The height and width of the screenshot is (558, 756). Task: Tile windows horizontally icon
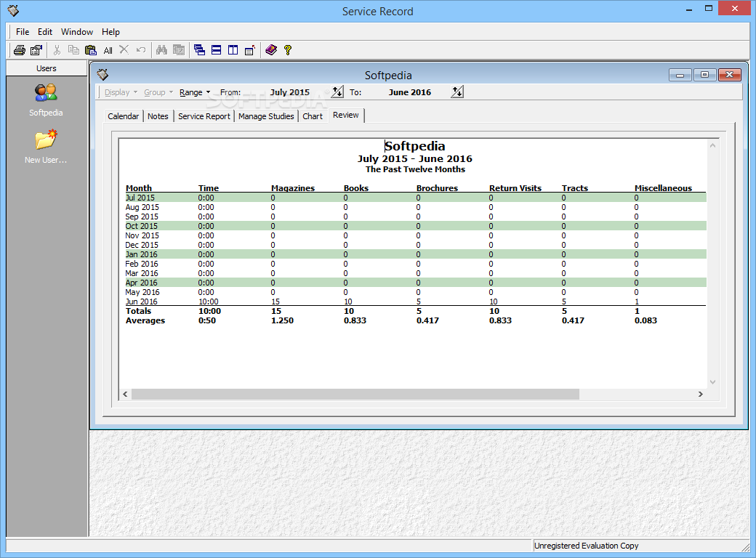click(x=216, y=49)
